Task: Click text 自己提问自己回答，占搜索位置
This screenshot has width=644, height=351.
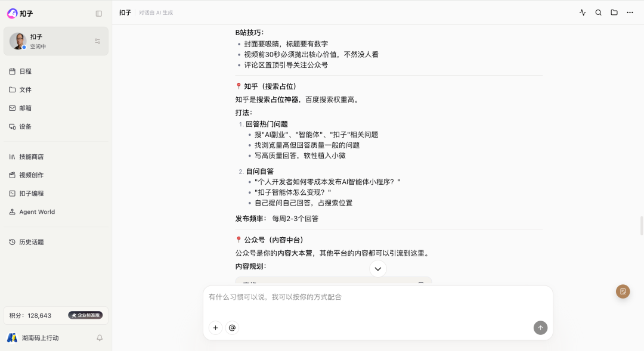Action: [x=303, y=203]
